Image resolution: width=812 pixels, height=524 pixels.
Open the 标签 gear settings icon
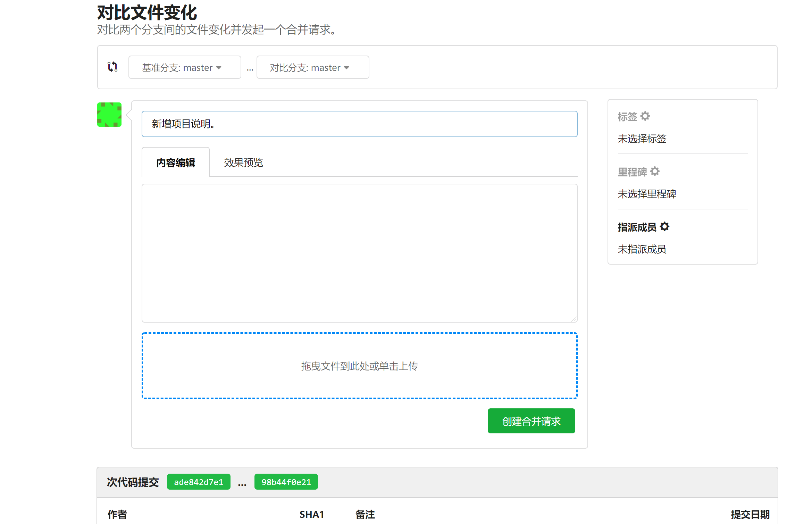[x=645, y=116]
